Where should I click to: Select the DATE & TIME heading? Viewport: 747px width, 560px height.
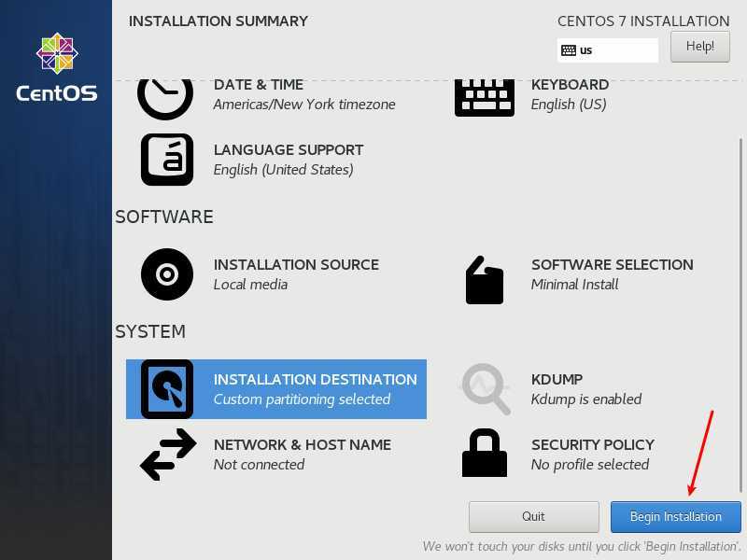[259, 85]
